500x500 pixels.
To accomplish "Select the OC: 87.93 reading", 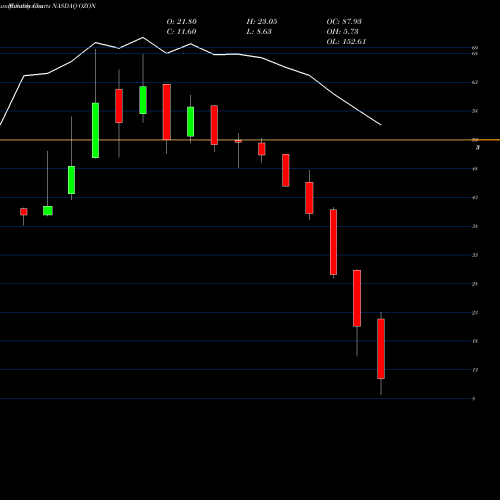I will point(344,22).
